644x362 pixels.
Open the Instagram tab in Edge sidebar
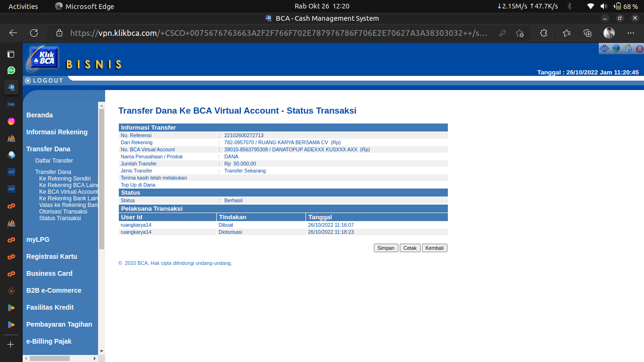[11, 121]
